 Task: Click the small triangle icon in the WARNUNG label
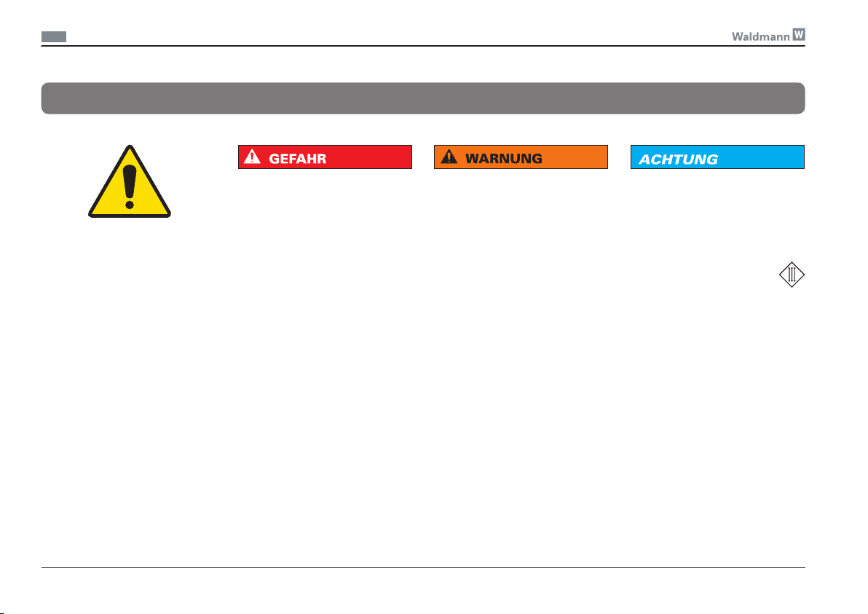click(449, 157)
